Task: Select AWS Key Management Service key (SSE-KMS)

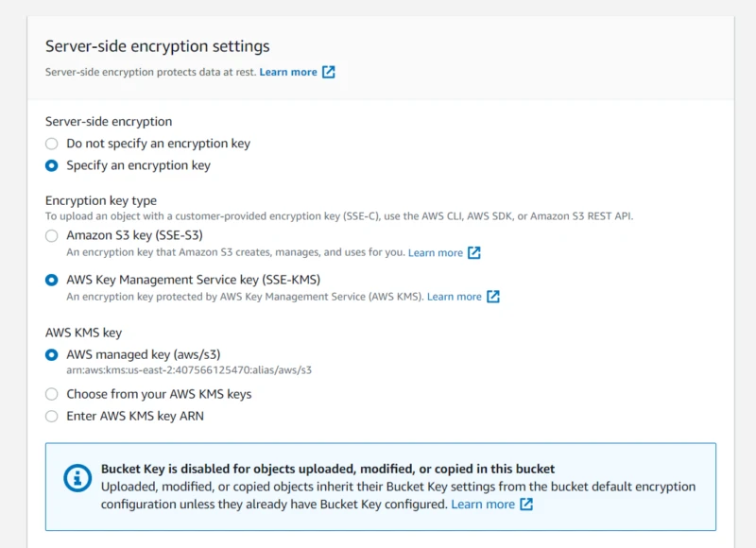Action: [x=52, y=280]
